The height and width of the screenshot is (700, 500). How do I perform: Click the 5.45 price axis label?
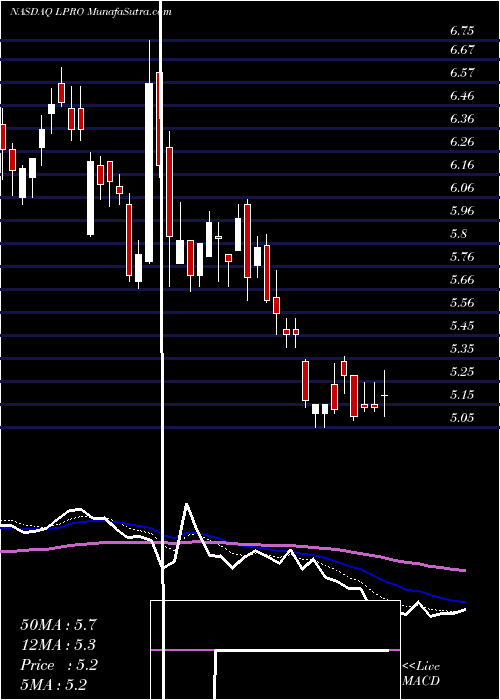tap(462, 325)
